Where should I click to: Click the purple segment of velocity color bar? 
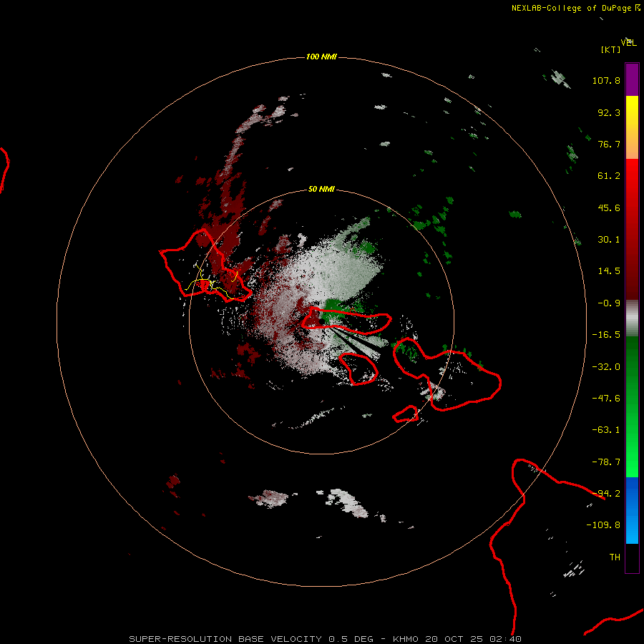pyautogui.click(x=632, y=79)
